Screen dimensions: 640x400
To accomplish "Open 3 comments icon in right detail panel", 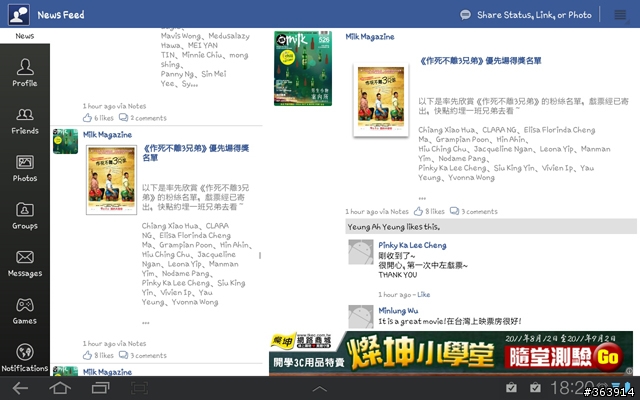I will tap(454, 211).
